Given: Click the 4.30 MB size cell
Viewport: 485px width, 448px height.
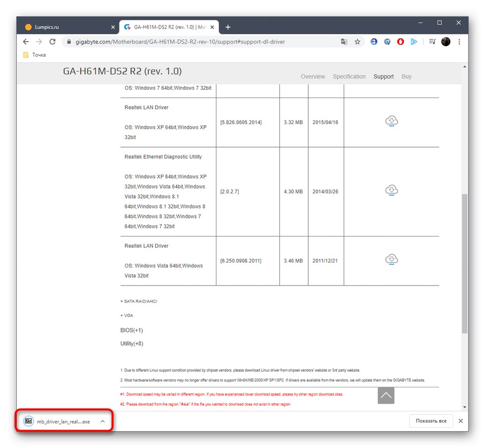Looking at the screenshot, I should point(293,192).
